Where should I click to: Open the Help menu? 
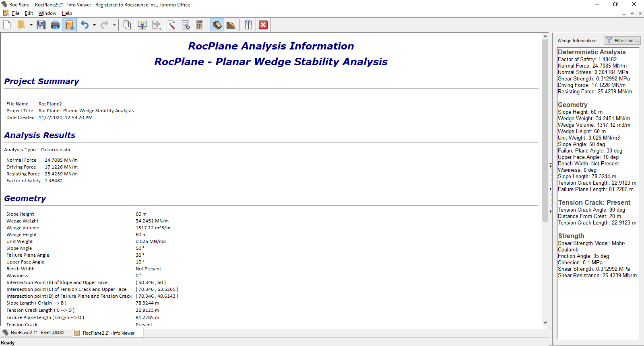point(67,13)
